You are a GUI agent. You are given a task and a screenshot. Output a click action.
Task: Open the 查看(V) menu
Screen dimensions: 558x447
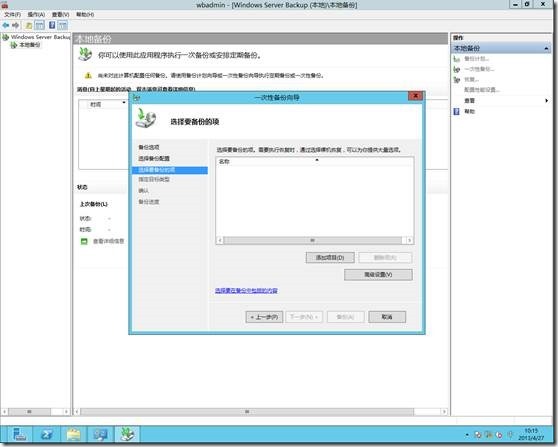(x=60, y=15)
